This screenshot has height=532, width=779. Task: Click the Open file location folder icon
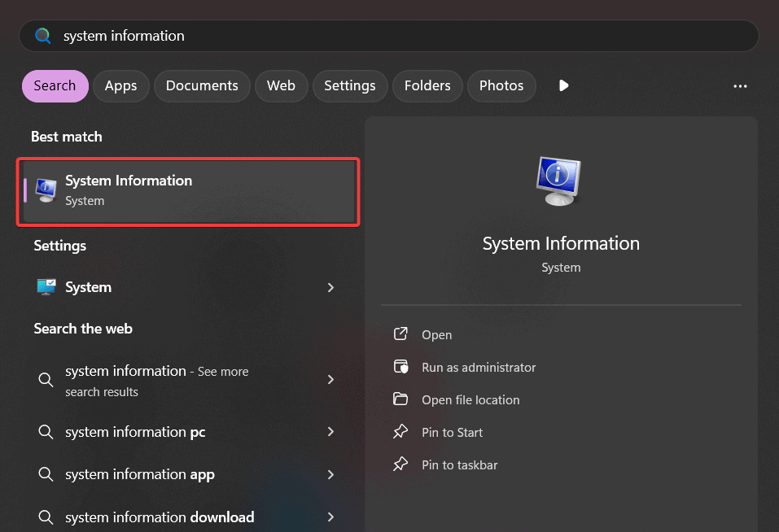[401, 399]
